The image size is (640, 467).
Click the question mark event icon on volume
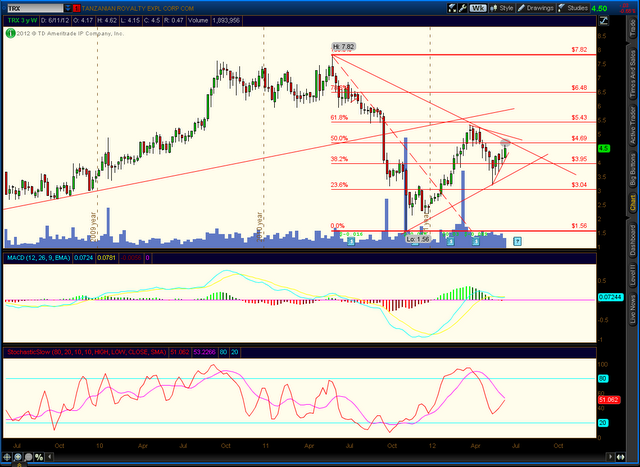(x=517, y=241)
